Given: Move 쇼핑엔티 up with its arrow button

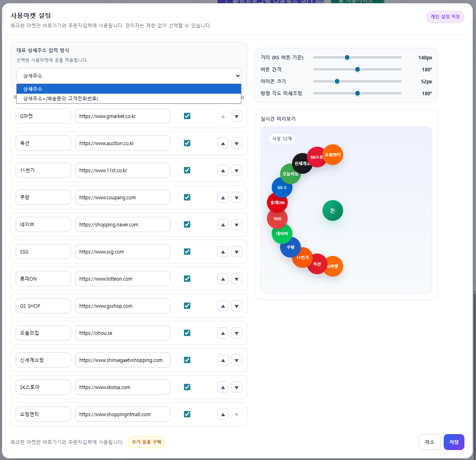Looking at the screenshot, I should pyautogui.click(x=223, y=415).
